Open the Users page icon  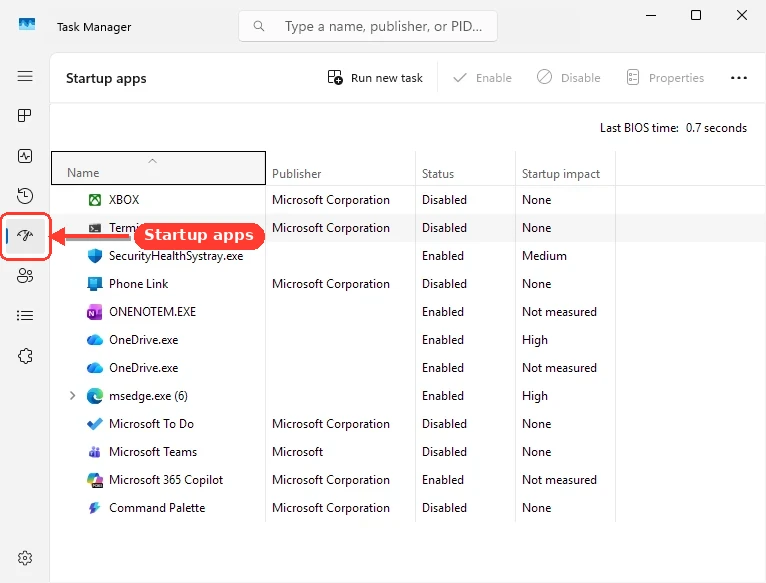[25, 276]
